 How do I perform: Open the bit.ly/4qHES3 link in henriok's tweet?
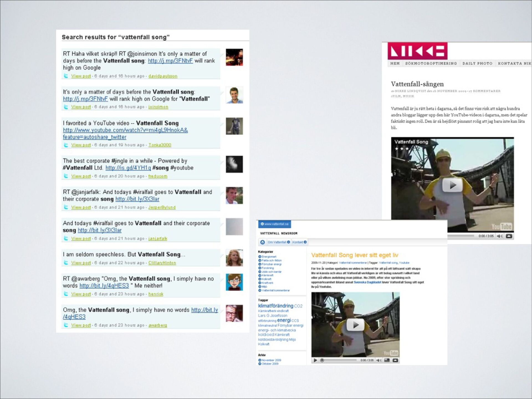click(104, 286)
